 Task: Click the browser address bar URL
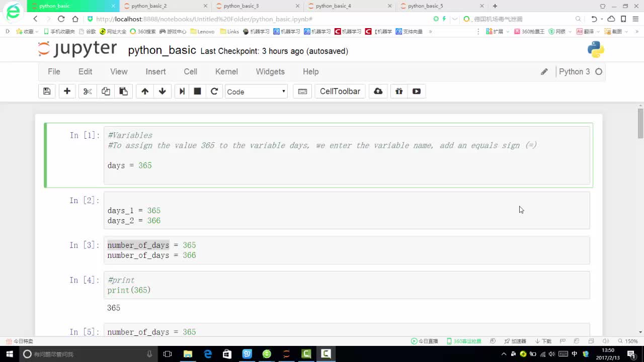click(x=204, y=19)
